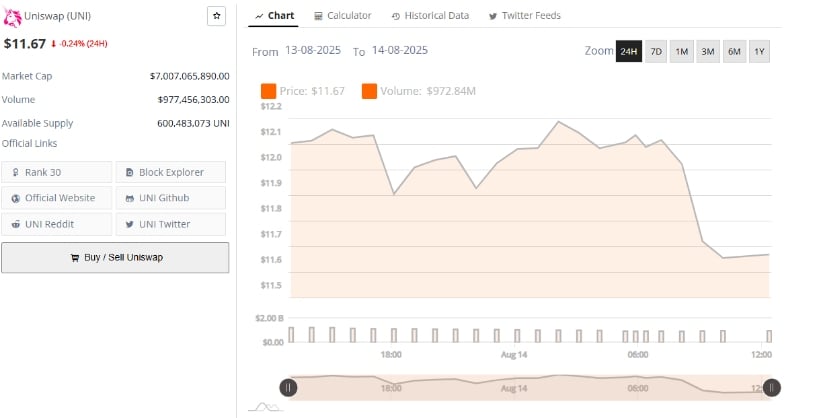Viewport: 825px width, 418px height.
Task: Click the left range navigator handle
Action: point(288,387)
